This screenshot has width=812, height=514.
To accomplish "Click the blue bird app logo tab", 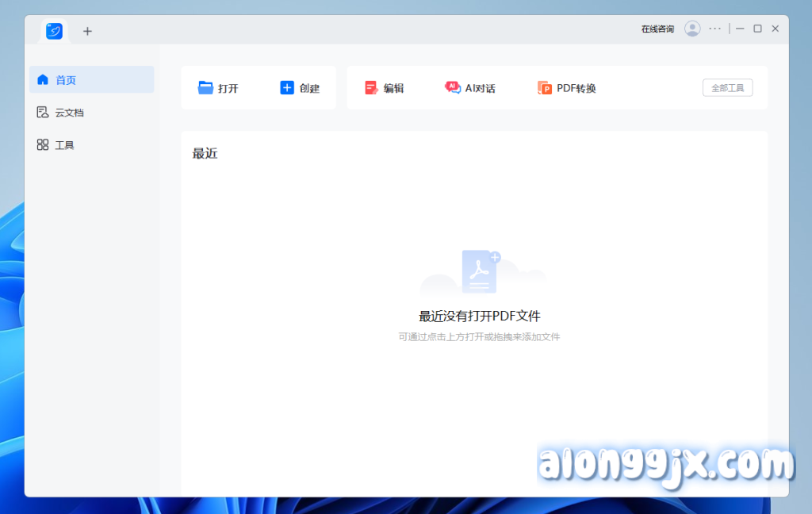I will 54,31.
